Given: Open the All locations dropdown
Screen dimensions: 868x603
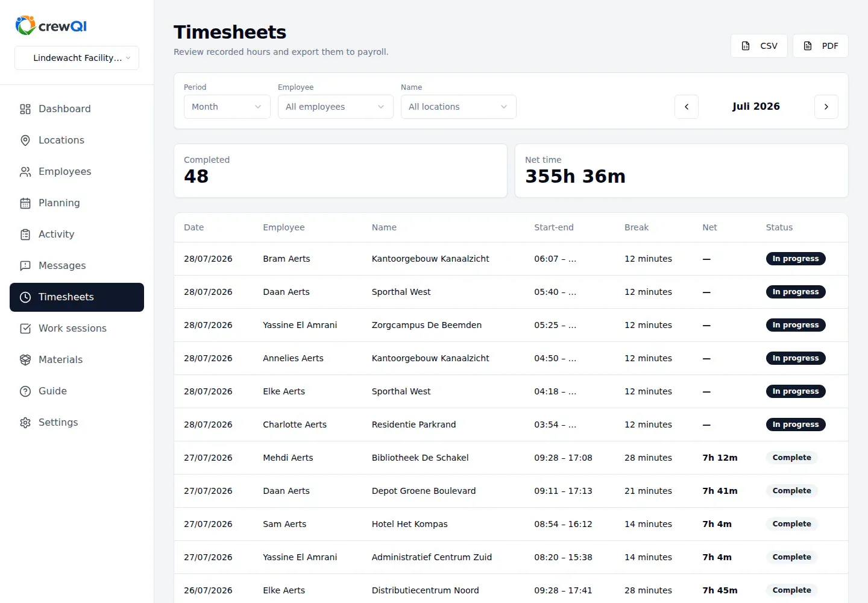Looking at the screenshot, I should (x=459, y=107).
